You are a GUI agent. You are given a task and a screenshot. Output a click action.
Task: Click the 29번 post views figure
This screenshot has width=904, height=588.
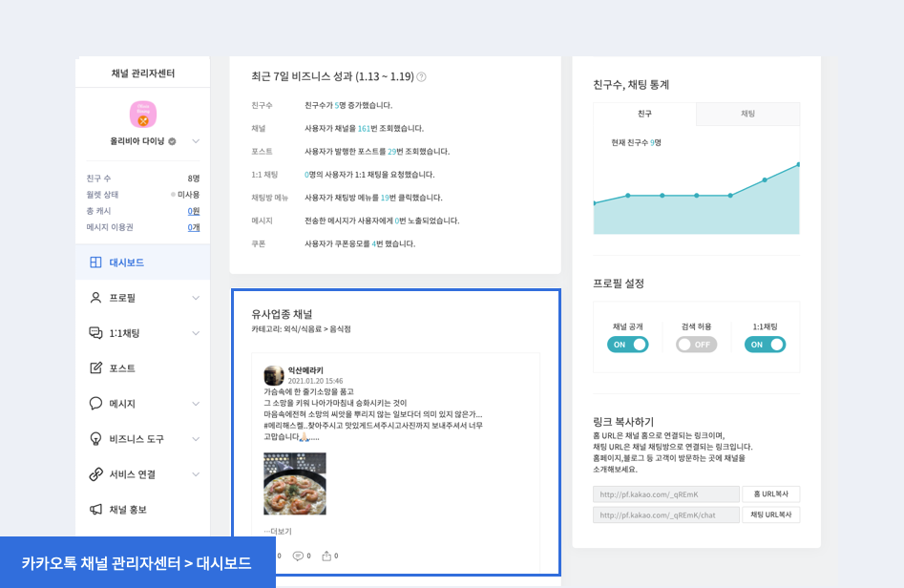click(394, 152)
